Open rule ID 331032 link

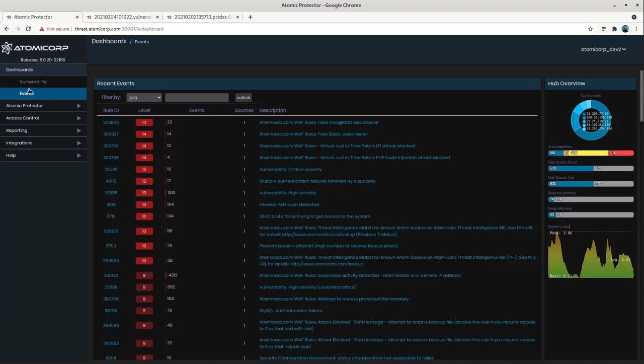pyautogui.click(x=111, y=275)
